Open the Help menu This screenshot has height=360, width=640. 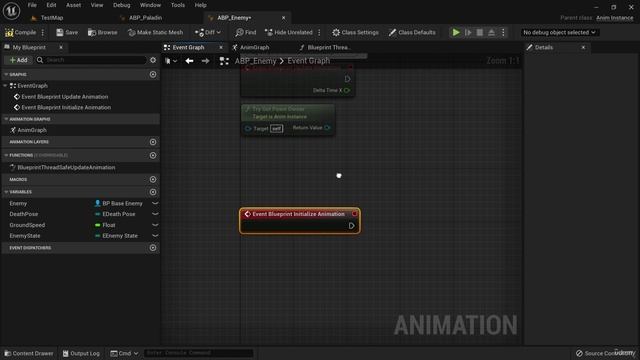(x=200, y=5)
